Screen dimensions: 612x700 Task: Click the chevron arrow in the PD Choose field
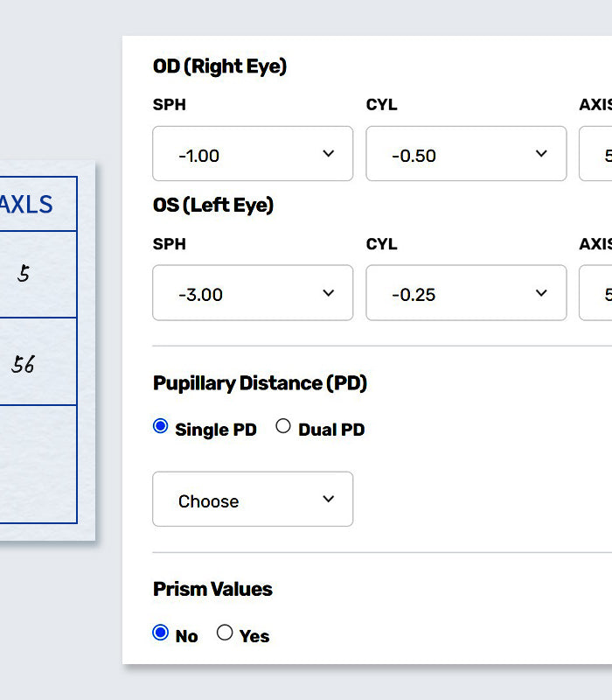coord(328,500)
